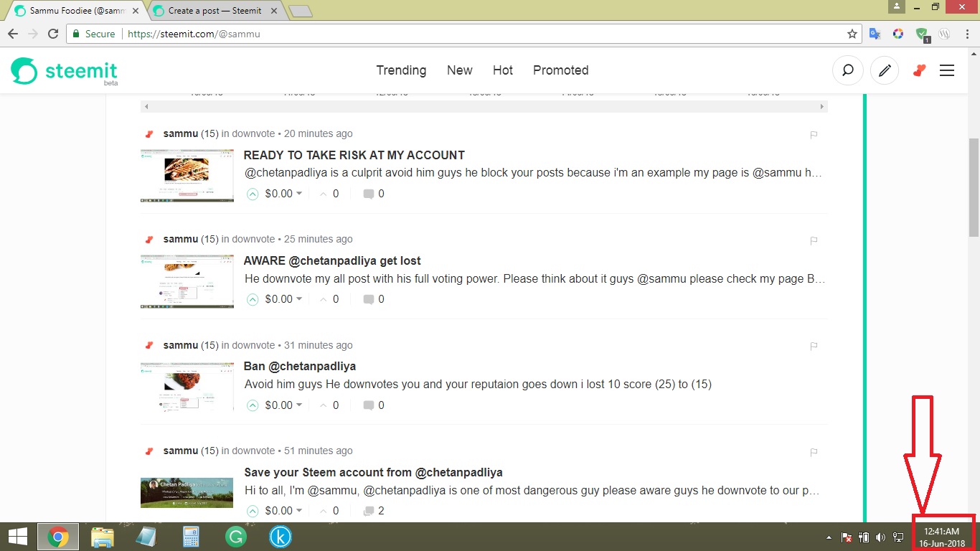The image size is (980, 551).
Task: Expand $0.00 payout on 'Save your Steem account'
Action: pyautogui.click(x=283, y=511)
